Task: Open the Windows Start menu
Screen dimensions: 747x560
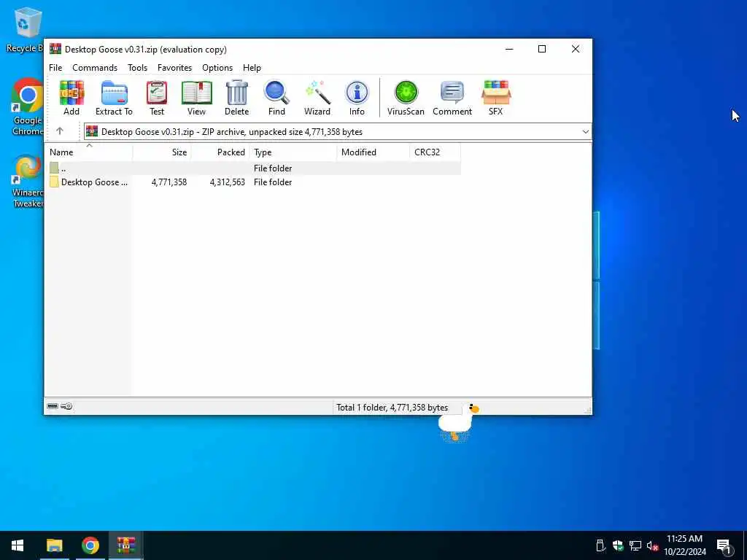Action: pos(18,545)
